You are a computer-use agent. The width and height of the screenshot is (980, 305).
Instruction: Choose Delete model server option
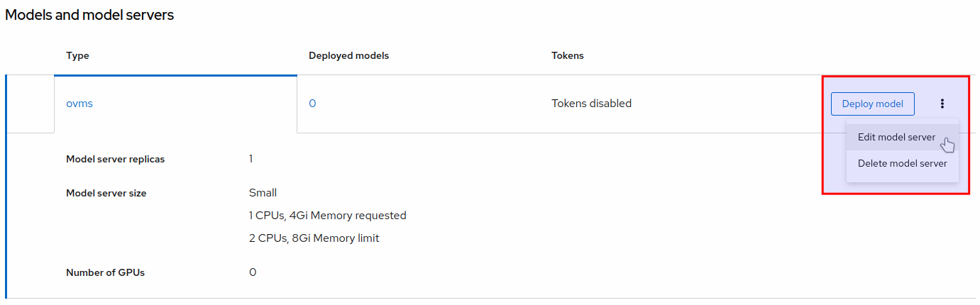tap(902, 163)
